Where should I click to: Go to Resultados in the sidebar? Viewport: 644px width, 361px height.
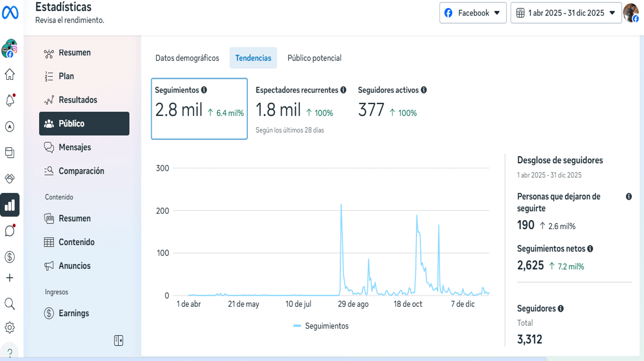point(78,100)
